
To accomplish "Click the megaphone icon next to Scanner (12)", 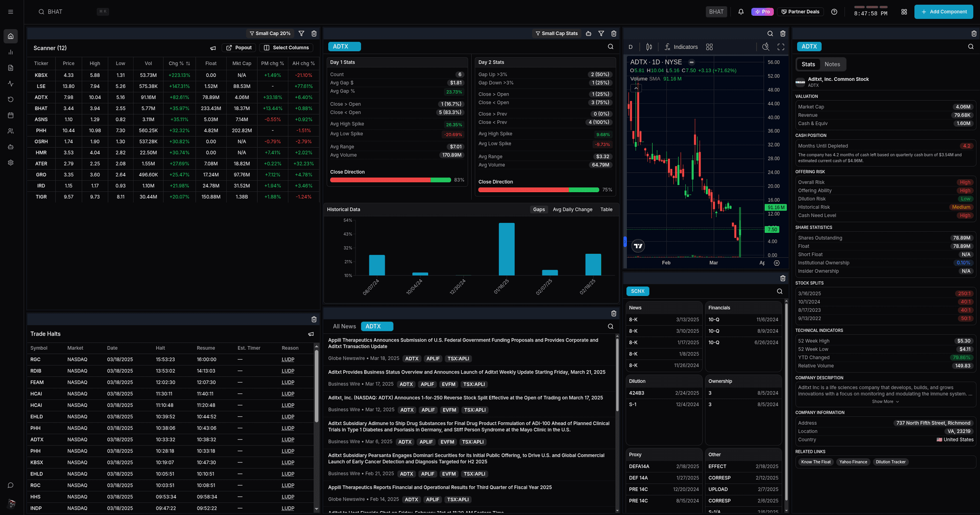I will pos(213,48).
